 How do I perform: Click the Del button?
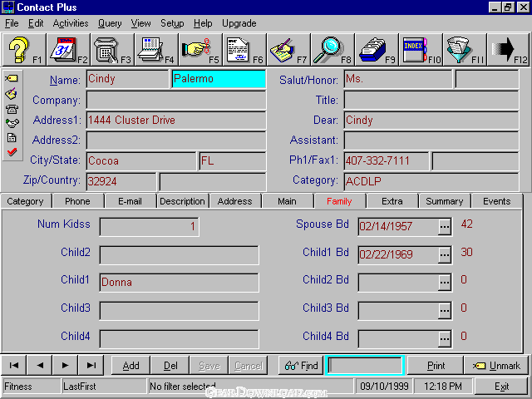[170, 366]
